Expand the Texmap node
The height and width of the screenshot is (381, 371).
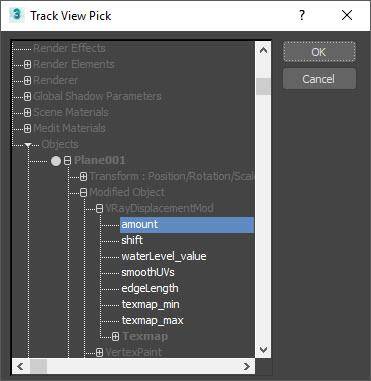(x=115, y=337)
